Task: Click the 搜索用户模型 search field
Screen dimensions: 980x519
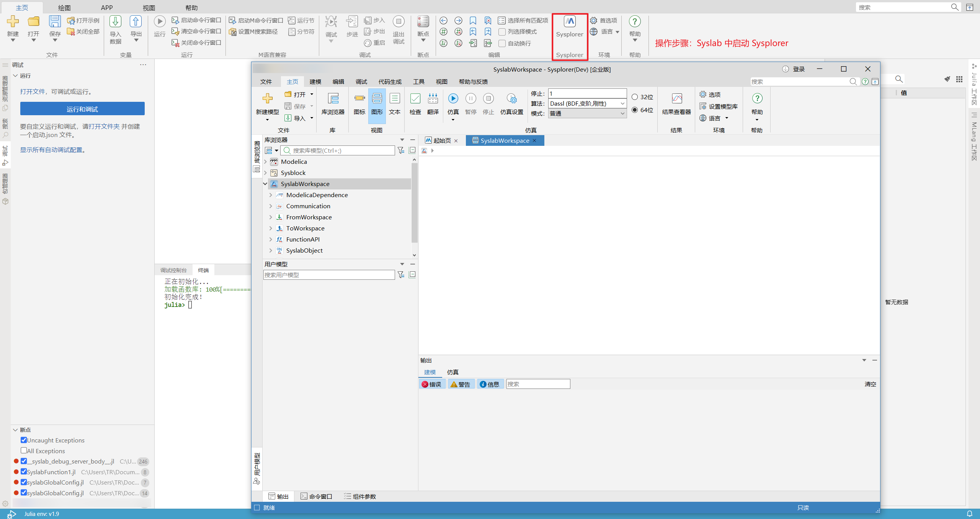Action: coord(329,275)
